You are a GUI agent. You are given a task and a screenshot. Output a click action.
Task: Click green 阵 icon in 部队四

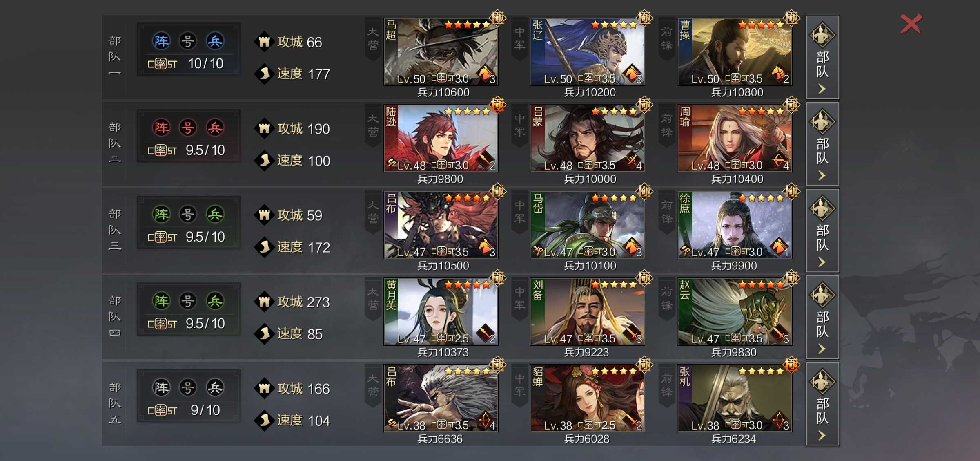(161, 301)
